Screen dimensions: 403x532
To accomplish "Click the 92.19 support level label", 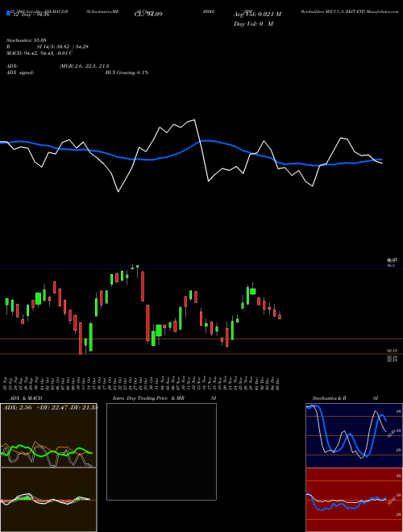I will pos(393,351).
